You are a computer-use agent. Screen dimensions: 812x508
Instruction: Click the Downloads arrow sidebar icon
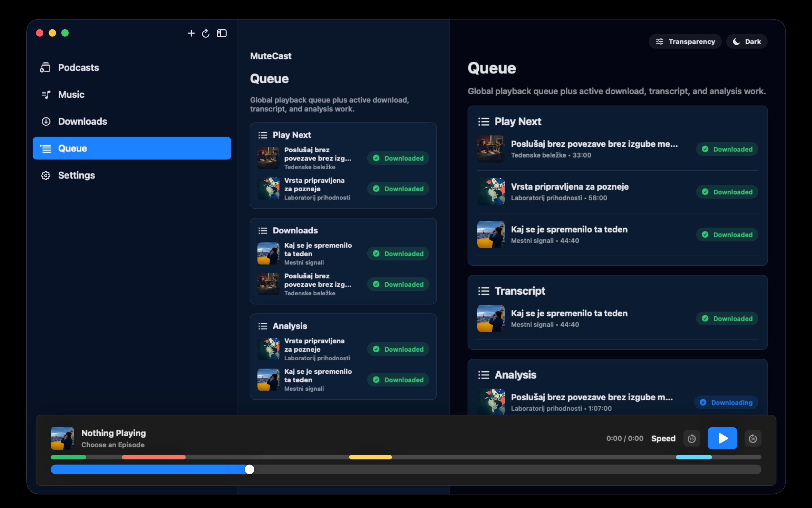point(46,121)
